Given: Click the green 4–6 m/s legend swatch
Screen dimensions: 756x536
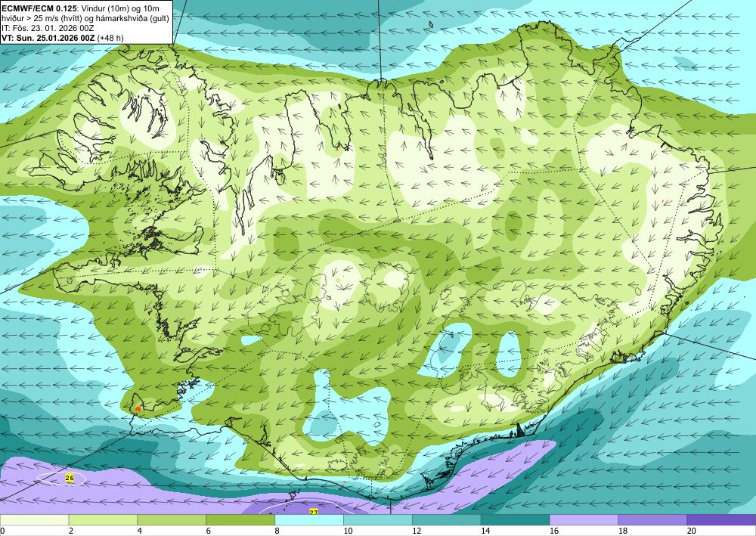Looking at the screenshot, I should pyautogui.click(x=172, y=520).
